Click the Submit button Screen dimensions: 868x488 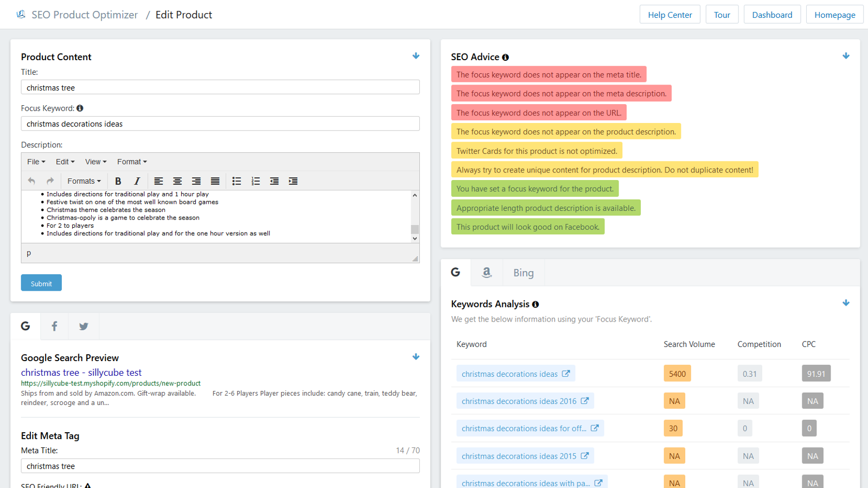pos(41,283)
